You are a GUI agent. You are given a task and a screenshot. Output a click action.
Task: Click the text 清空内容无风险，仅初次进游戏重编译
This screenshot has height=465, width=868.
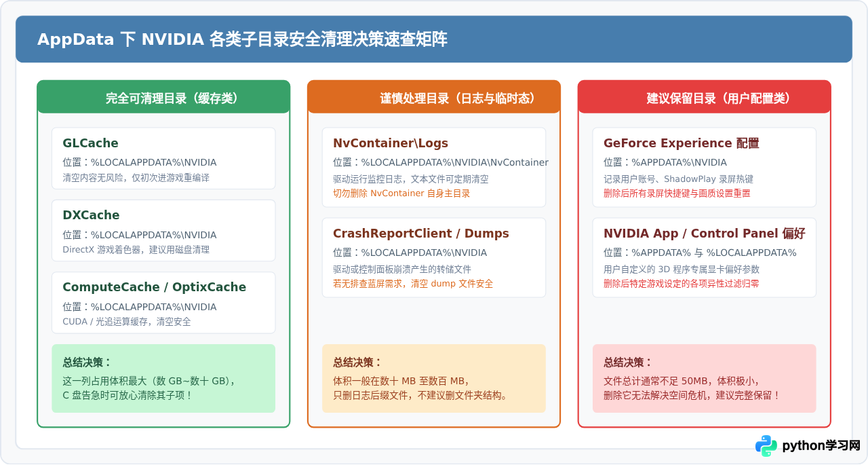point(136,177)
